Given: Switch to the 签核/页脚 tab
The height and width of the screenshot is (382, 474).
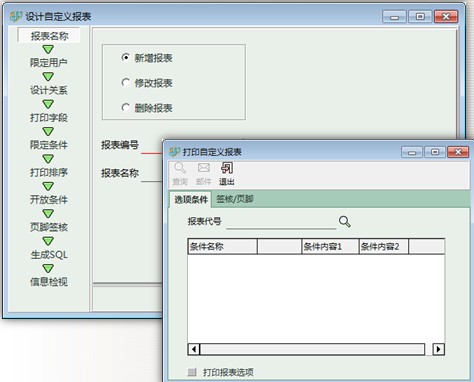Looking at the screenshot, I should pyautogui.click(x=235, y=199).
